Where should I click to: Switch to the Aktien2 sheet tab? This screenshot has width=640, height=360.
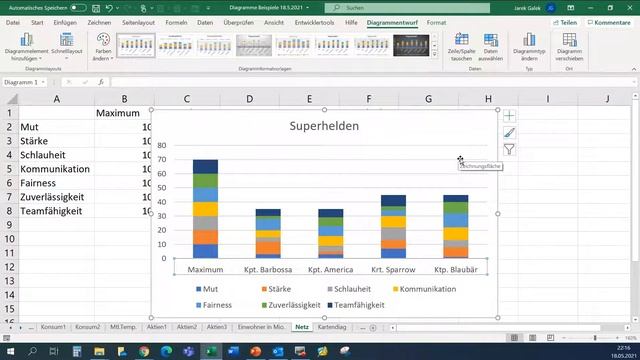(x=187, y=327)
